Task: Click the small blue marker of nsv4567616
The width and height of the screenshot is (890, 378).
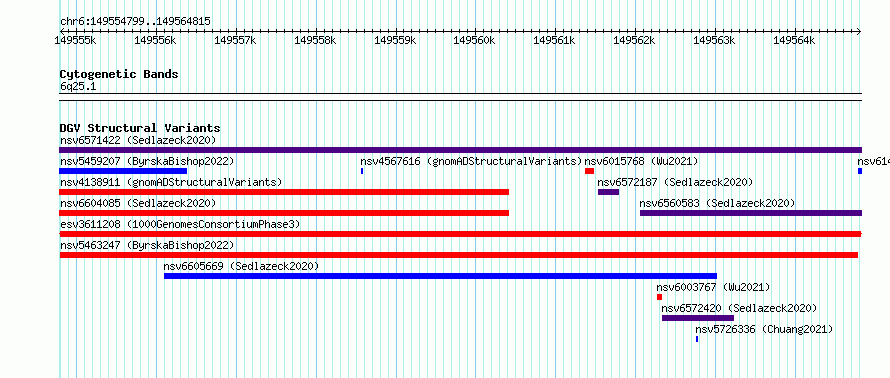Action: point(362,171)
